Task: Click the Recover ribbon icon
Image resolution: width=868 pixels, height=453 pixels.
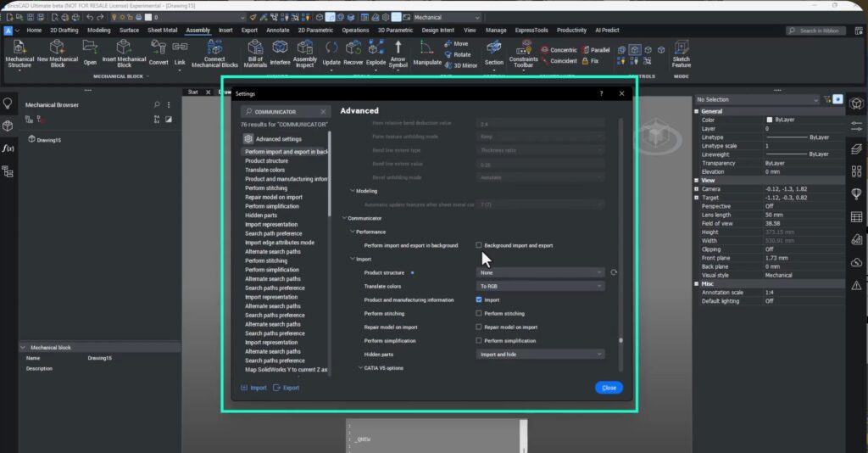Action: coord(353,53)
